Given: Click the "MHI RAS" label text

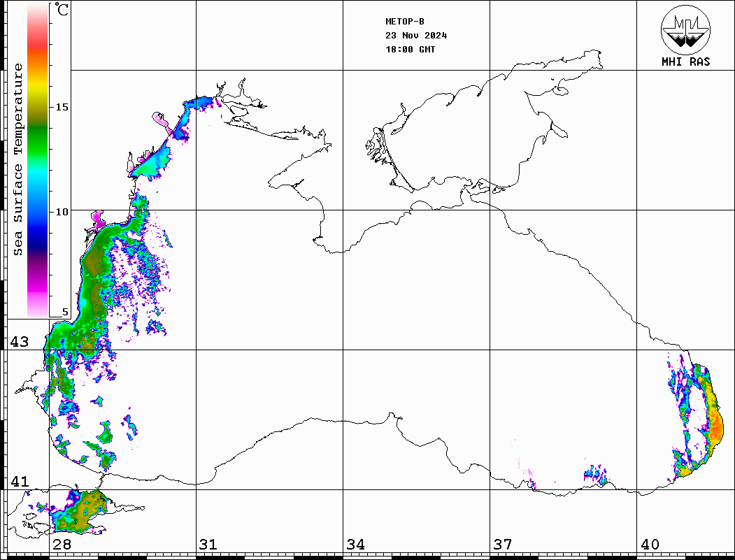Looking at the screenshot, I should [x=686, y=62].
